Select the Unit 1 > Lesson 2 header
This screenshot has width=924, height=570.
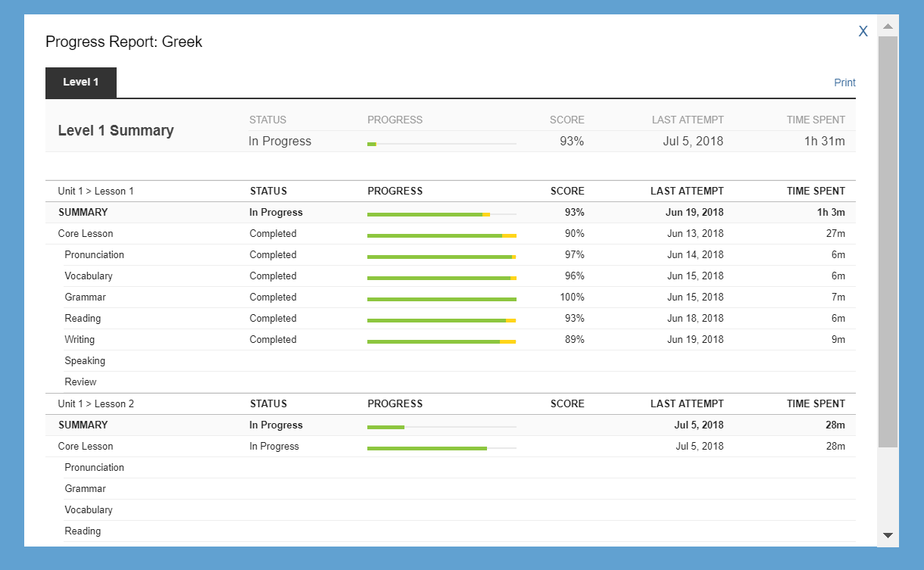click(95, 404)
